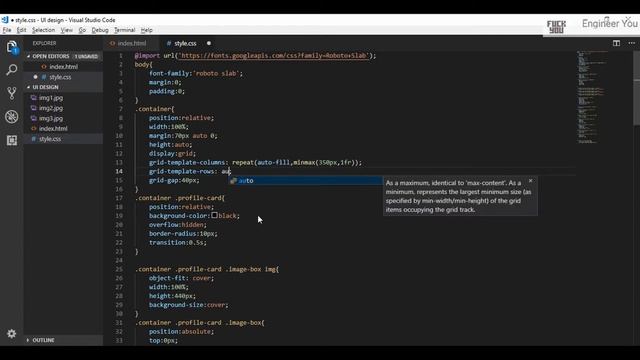Collapse the UI DESIGN folder section
640x360 pixels.
click(x=45, y=87)
